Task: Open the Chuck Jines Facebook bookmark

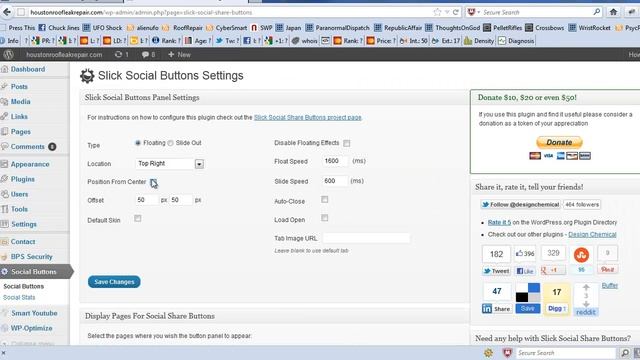Action: point(59,28)
